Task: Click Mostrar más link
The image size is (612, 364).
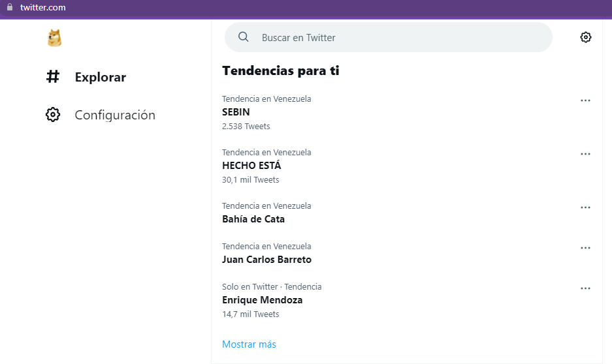Action: tap(249, 344)
